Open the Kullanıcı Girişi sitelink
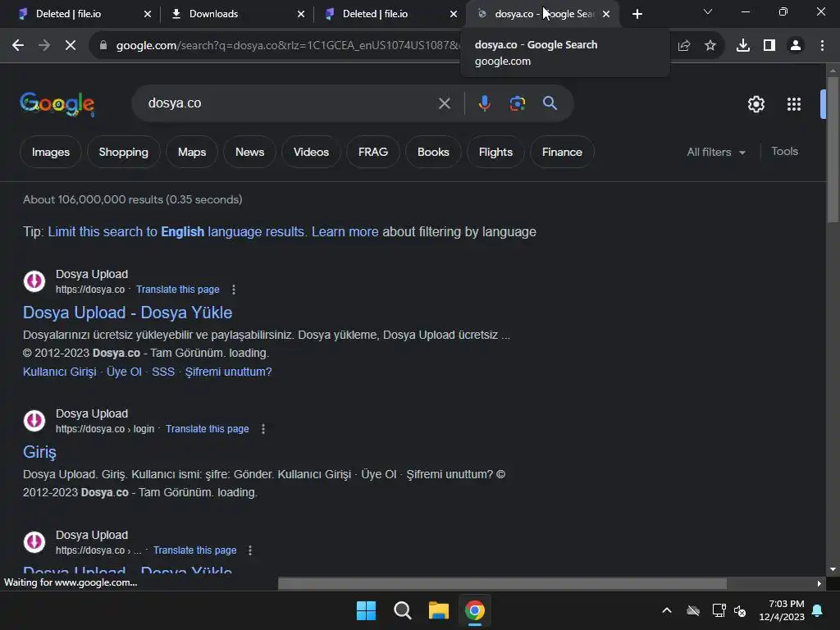Screen dimensions: 840x630 click(x=59, y=372)
